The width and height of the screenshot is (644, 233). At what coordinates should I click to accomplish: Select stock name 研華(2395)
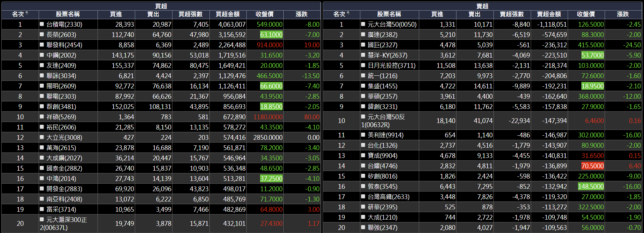(x=383, y=207)
